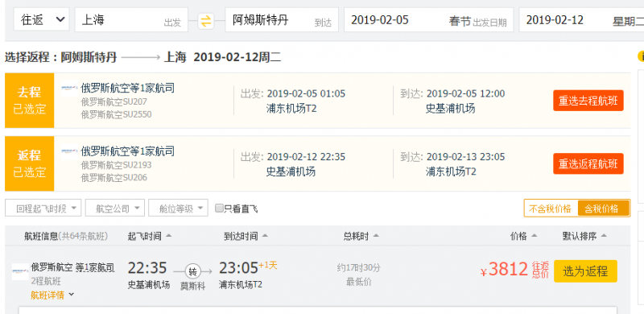Open the 往返 trip type dropdown
Viewport: 644px width, 314px height.
tap(41, 19)
